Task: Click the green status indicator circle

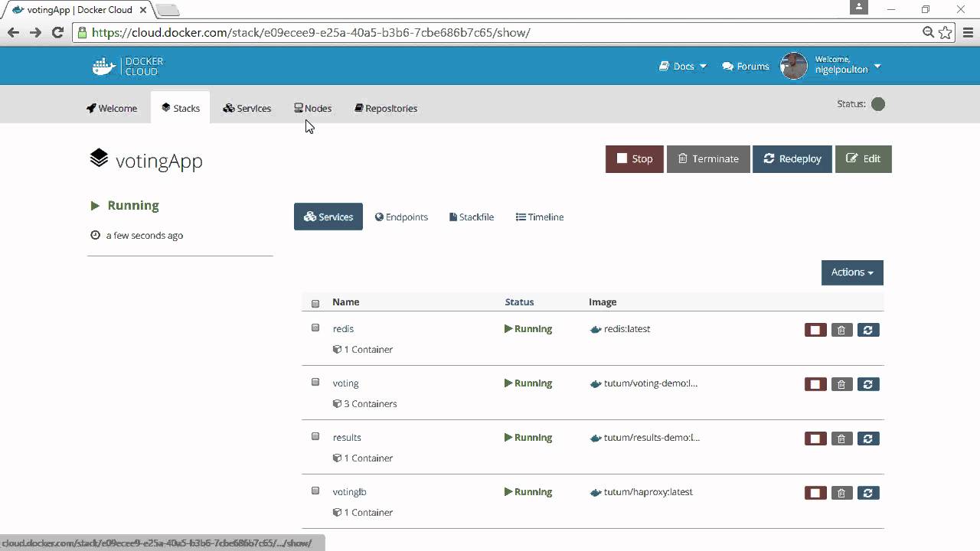Action: click(x=878, y=104)
